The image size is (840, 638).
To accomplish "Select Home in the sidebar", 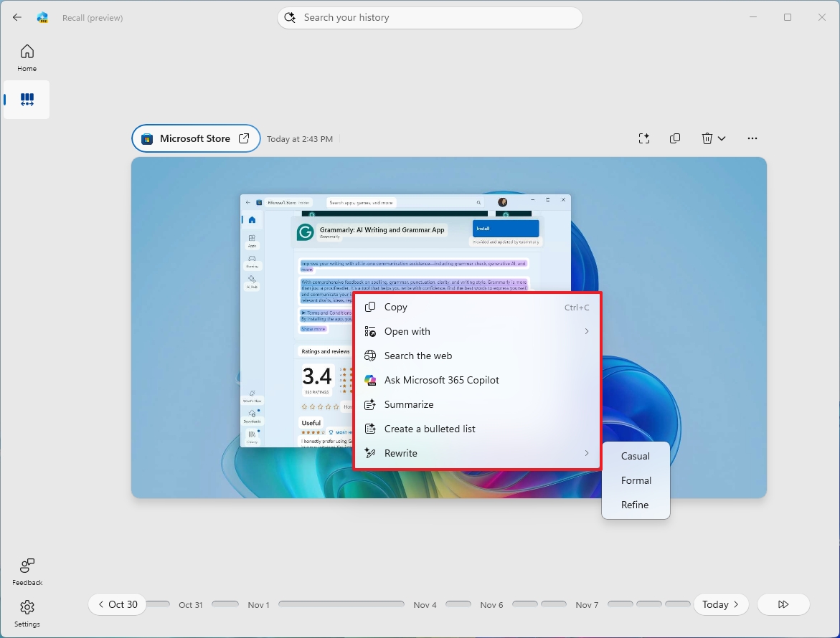I will tap(27, 57).
